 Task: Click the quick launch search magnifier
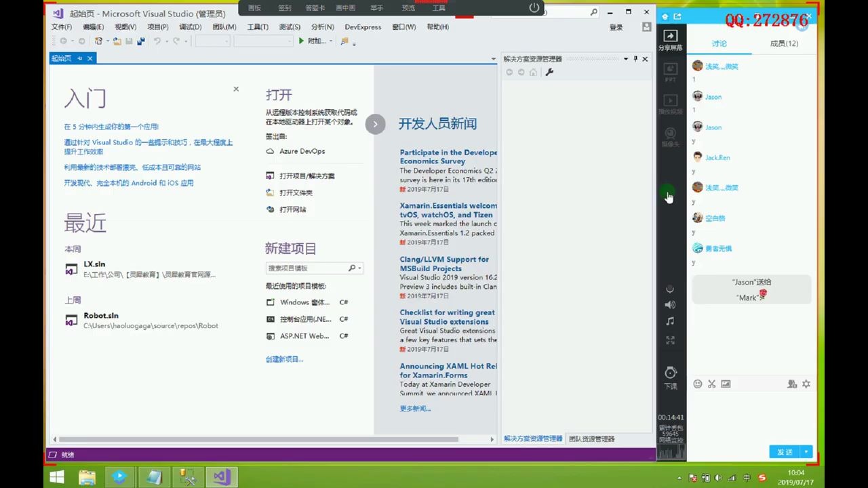click(594, 12)
